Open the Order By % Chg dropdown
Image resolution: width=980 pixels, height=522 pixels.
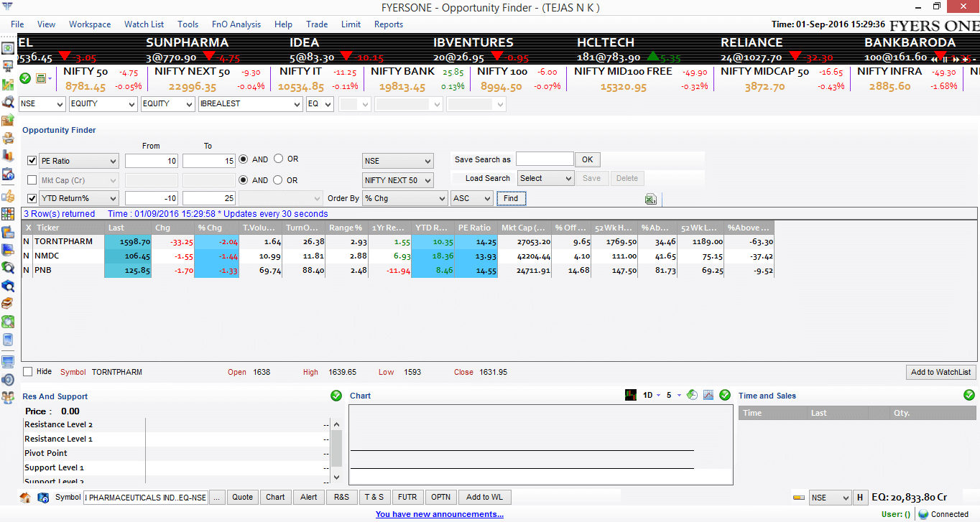(405, 198)
